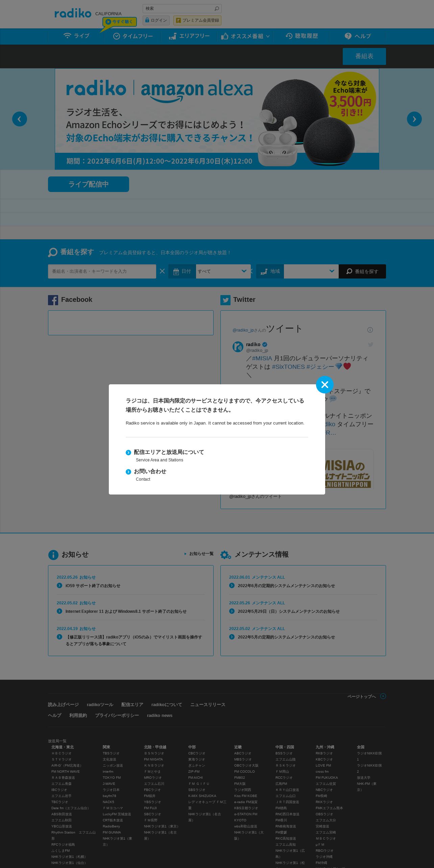Click the ページトップへ arrow icon

coord(383,696)
